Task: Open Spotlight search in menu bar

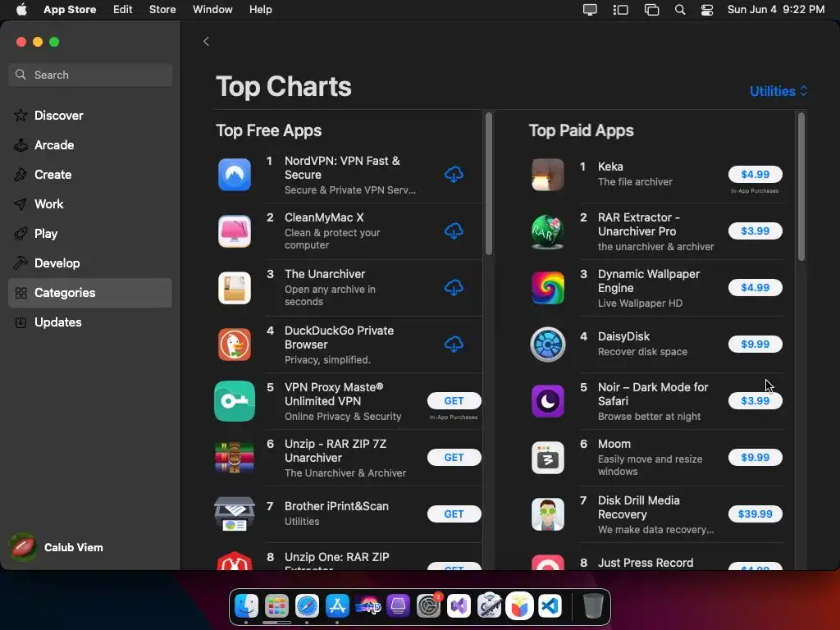Action: coord(680,10)
